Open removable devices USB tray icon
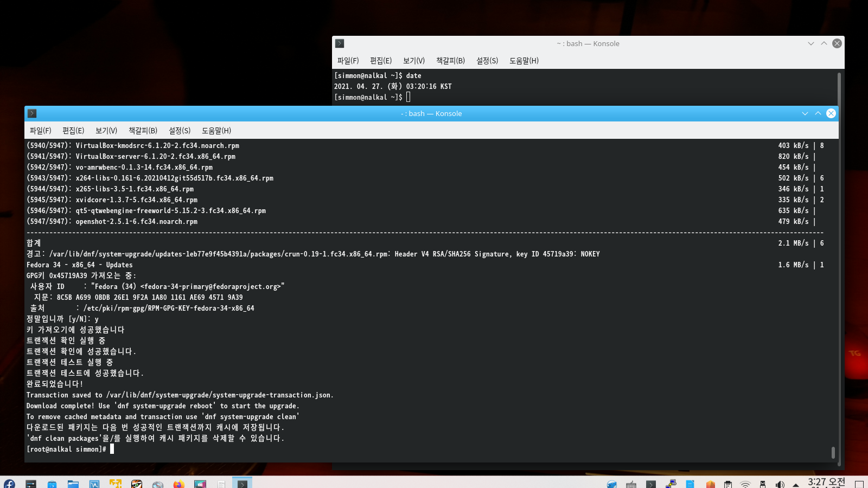This screenshot has height=488, width=868. 763,484
